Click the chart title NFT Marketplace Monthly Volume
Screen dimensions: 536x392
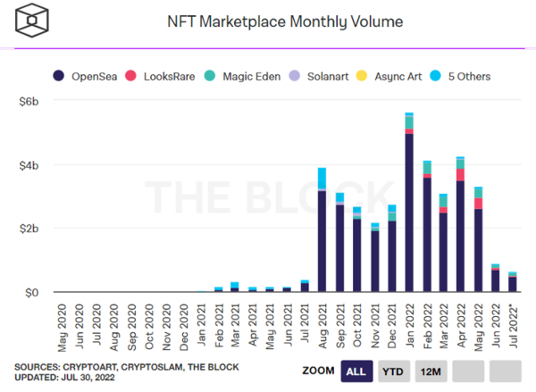click(285, 21)
